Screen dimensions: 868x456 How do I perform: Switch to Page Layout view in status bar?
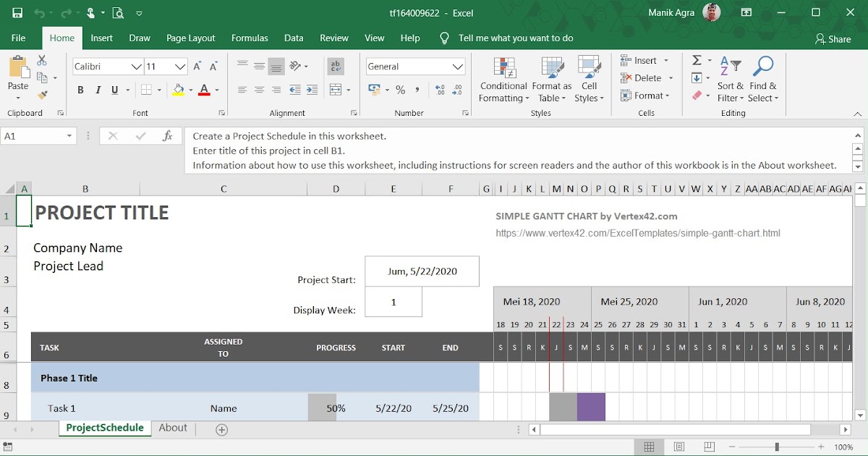coord(680,447)
